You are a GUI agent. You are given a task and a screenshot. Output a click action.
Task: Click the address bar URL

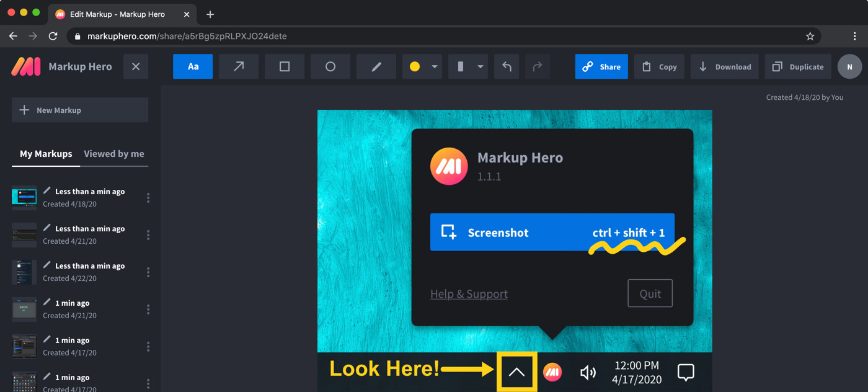click(x=187, y=36)
